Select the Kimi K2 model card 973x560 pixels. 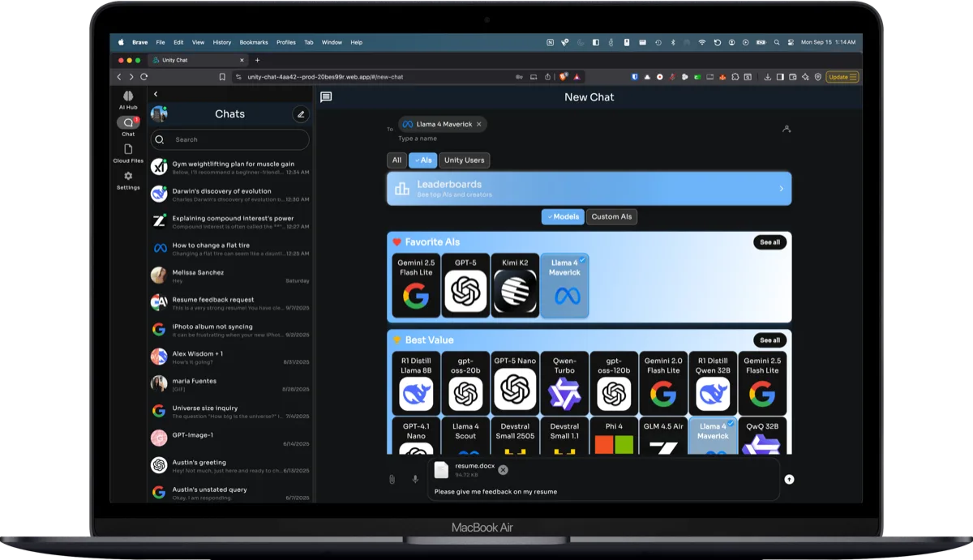pyautogui.click(x=515, y=285)
